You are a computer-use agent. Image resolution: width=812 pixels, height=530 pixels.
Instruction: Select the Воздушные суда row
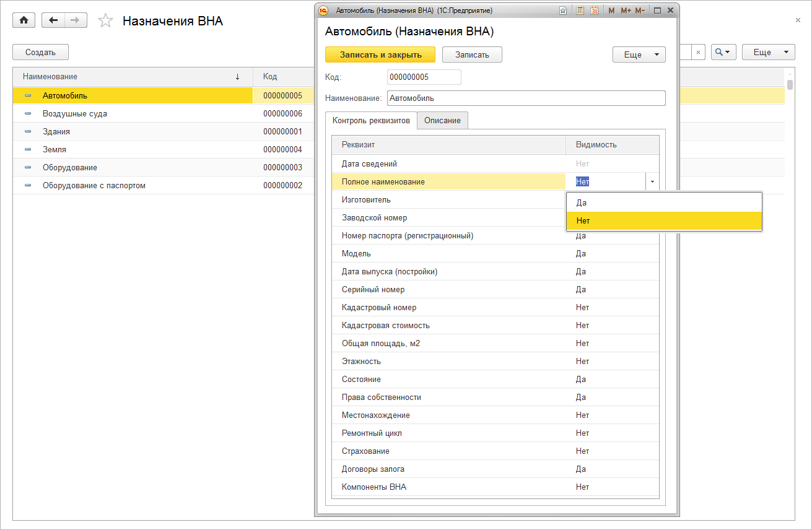[x=164, y=114]
